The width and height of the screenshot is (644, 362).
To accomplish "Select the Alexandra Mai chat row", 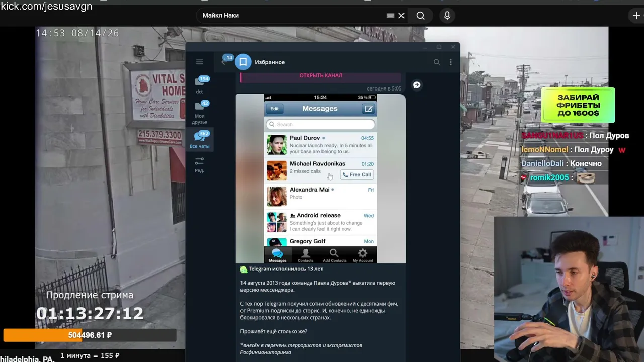I will 320,197.
